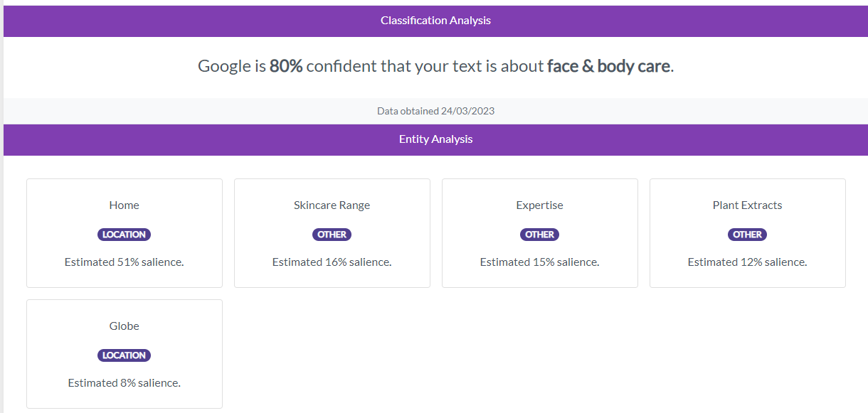This screenshot has width=868, height=413.
Task: Select the Home entity card
Action: [x=125, y=233]
